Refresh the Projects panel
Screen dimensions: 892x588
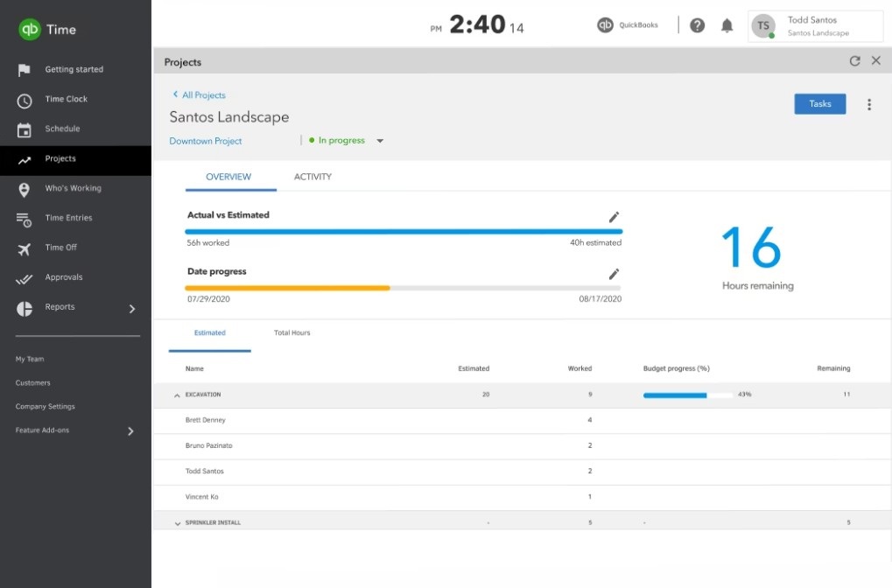coord(854,61)
